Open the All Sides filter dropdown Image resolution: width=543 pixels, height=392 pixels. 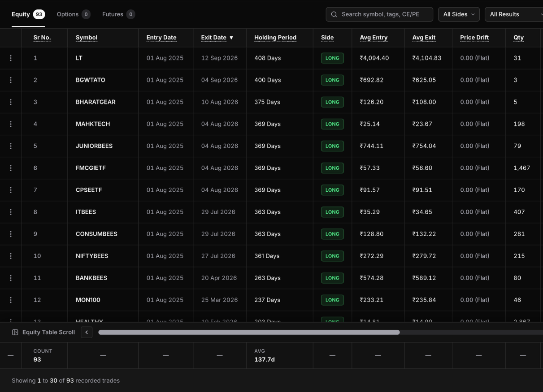pyautogui.click(x=459, y=14)
